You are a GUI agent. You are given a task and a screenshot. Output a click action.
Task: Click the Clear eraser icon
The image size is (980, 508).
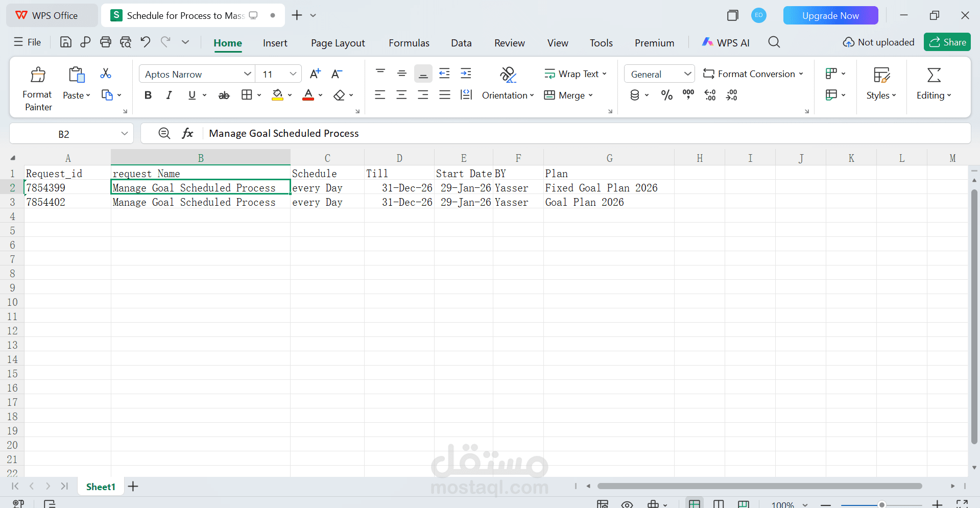point(339,95)
